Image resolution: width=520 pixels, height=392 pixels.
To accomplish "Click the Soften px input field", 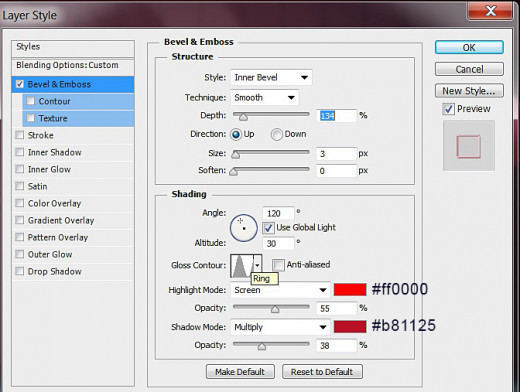I will pos(336,171).
